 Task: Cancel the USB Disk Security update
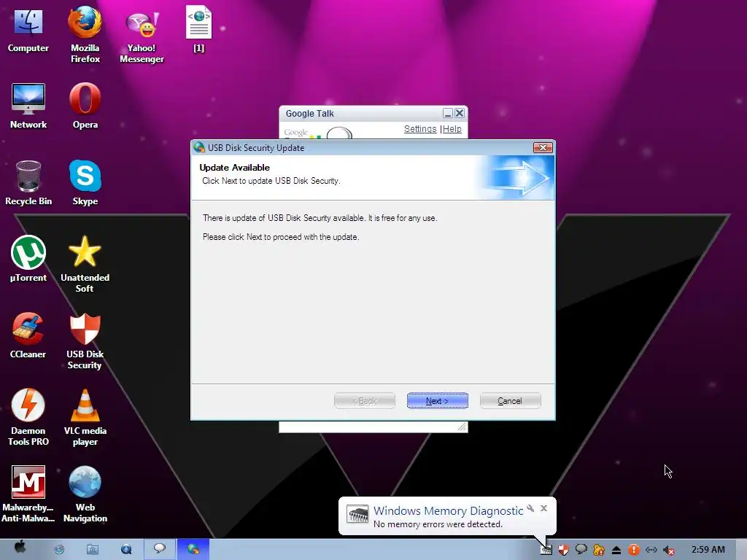(x=510, y=401)
